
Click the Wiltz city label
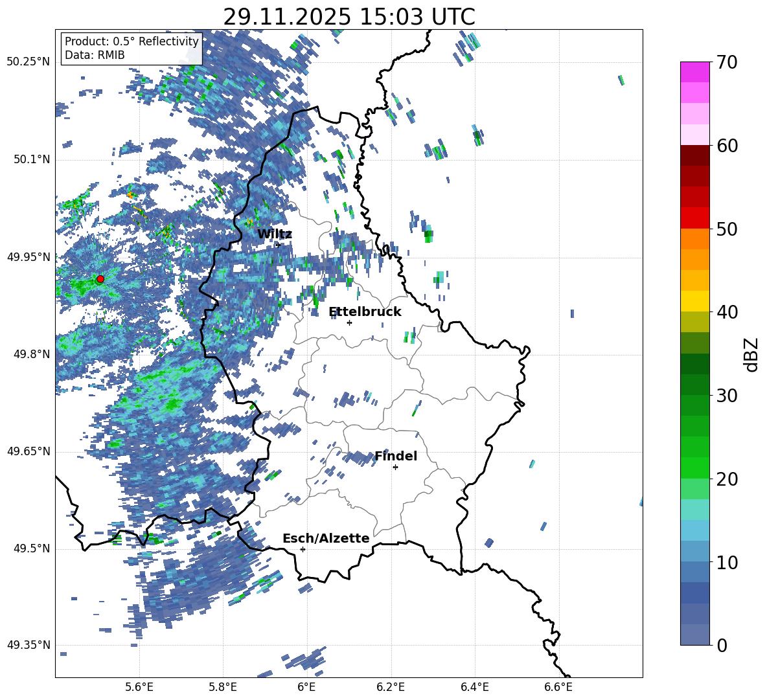pyautogui.click(x=275, y=234)
